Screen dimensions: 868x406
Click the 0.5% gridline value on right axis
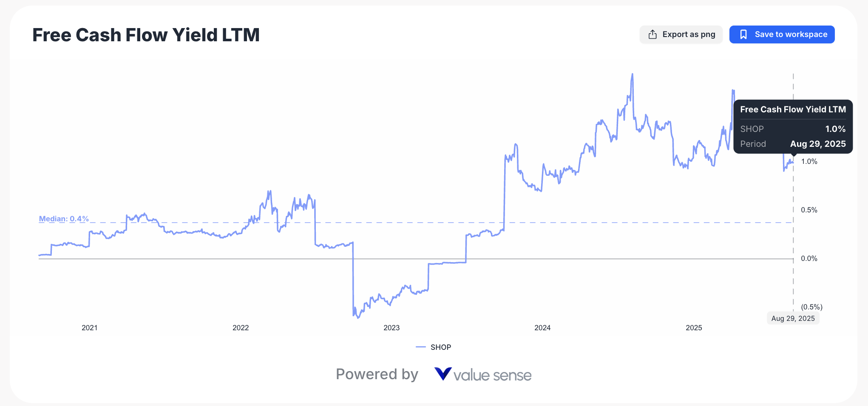[809, 209]
